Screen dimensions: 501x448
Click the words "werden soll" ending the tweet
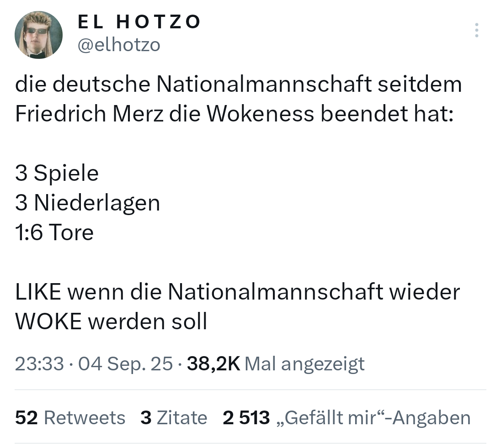point(148,322)
